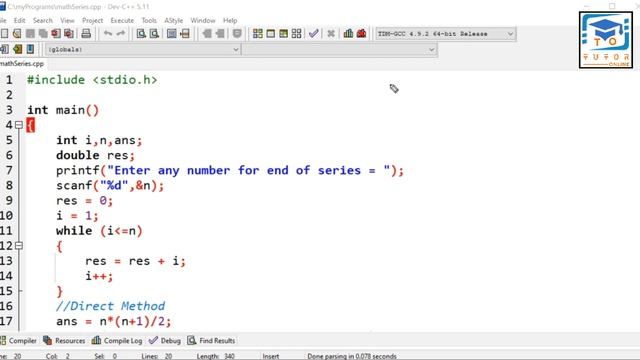Switch to the Find Results tab
This screenshot has height=360, width=640.
click(x=211, y=340)
